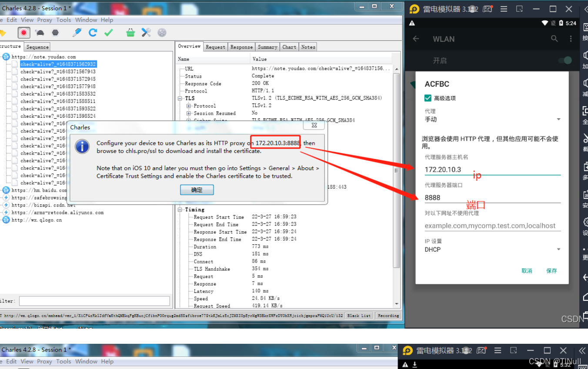588x369 pixels.
Task: Click the mail icon in the emulator title bar
Action: pos(488,9)
